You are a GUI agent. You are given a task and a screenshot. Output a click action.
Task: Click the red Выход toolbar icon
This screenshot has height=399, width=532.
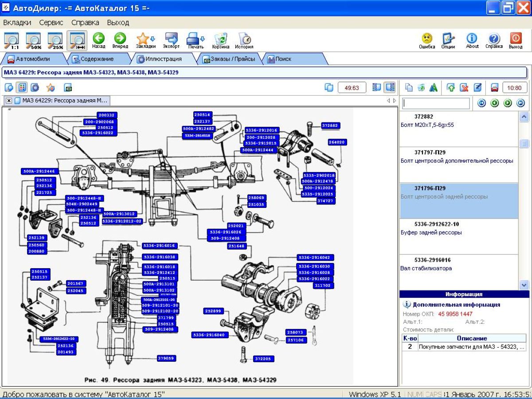(516, 40)
